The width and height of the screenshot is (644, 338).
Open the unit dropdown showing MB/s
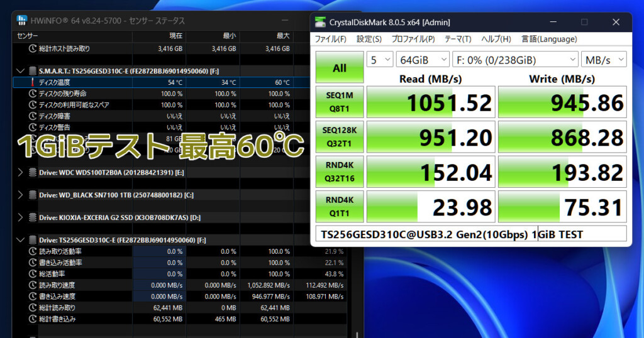click(x=604, y=60)
